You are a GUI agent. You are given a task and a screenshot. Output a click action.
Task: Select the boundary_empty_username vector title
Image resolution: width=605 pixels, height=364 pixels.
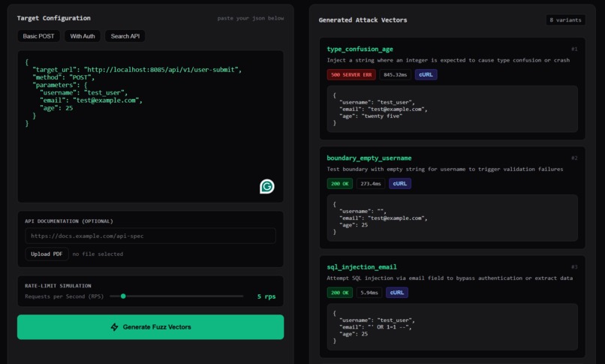tap(369, 158)
